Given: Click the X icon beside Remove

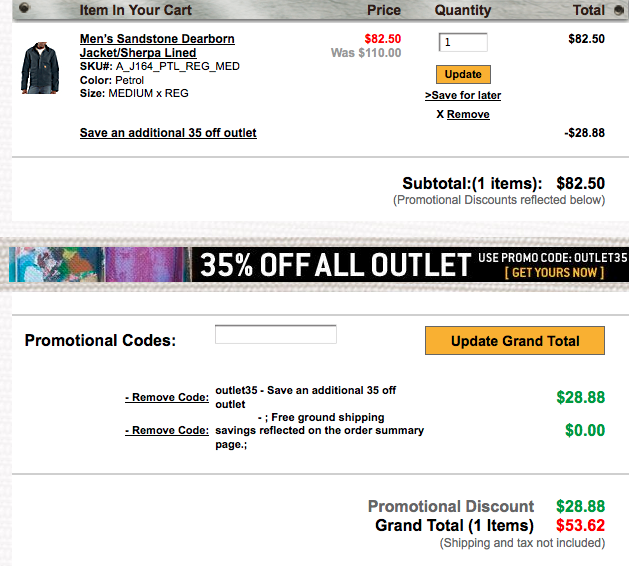Looking at the screenshot, I should tap(440, 114).
